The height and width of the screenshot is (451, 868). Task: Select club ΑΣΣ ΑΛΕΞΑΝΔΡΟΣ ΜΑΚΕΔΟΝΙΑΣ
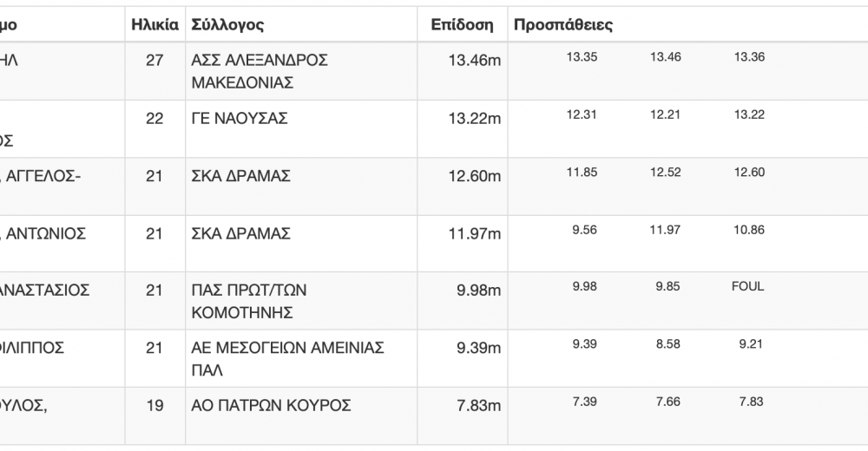coord(260,71)
